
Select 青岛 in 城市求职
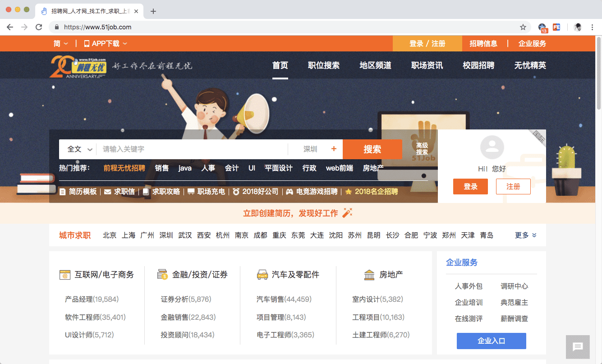coord(487,235)
